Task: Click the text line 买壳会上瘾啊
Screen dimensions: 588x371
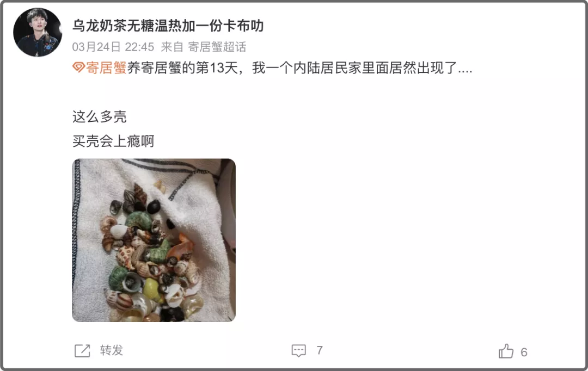Action: (x=113, y=141)
